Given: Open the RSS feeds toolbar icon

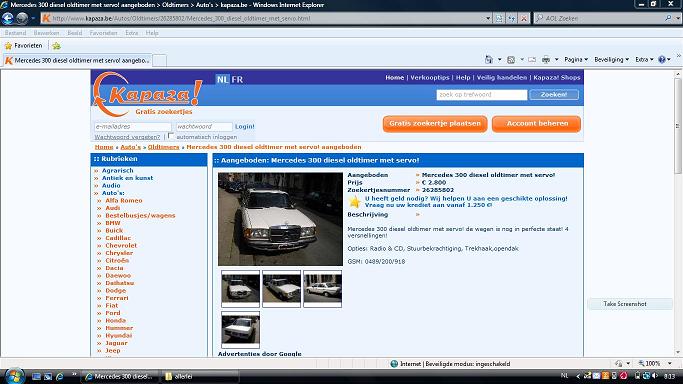Looking at the screenshot, I should 511,59.
